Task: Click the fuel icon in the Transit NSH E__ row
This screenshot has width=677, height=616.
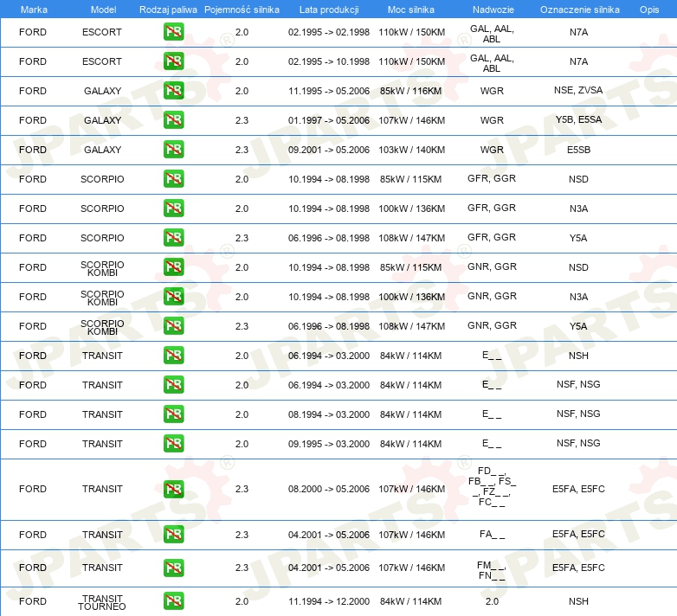Action: pyautogui.click(x=173, y=355)
